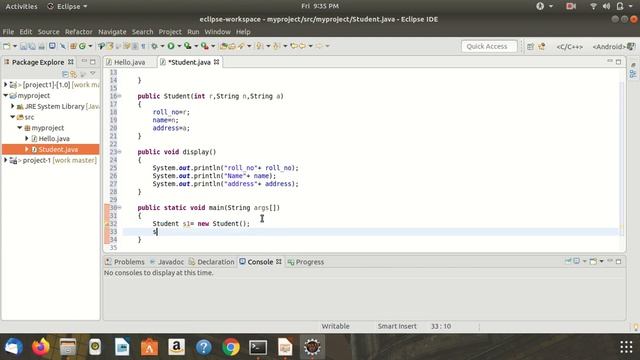Click the Save toolbar icon

click(x=23, y=46)
